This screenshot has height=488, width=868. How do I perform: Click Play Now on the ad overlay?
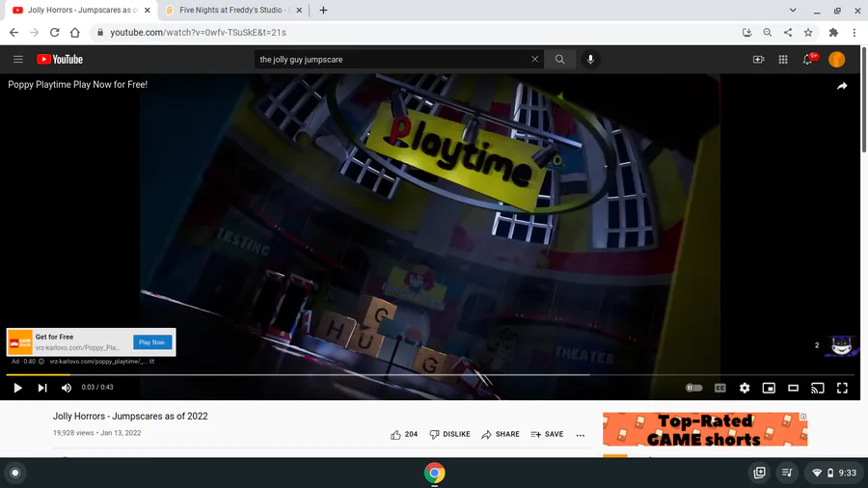point(152,342)
